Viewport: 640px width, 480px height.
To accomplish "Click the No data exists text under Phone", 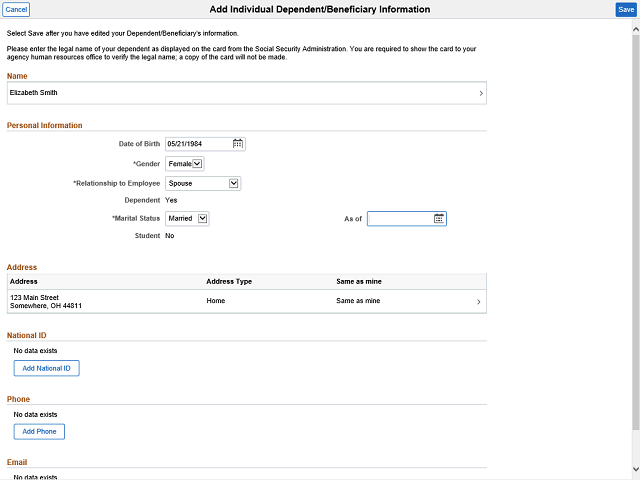I will [x=35, y=415].
